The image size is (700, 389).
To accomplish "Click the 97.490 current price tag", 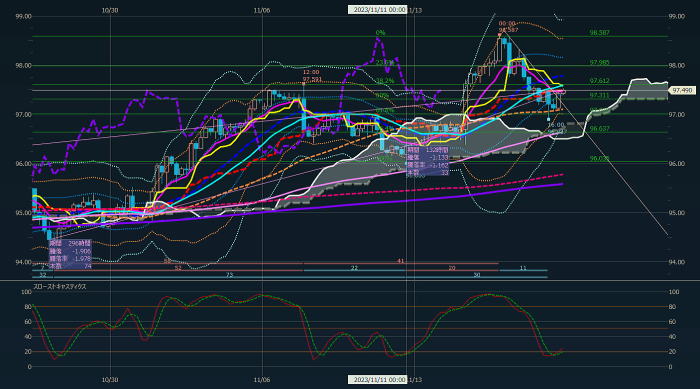I will [x=682, y=91].
